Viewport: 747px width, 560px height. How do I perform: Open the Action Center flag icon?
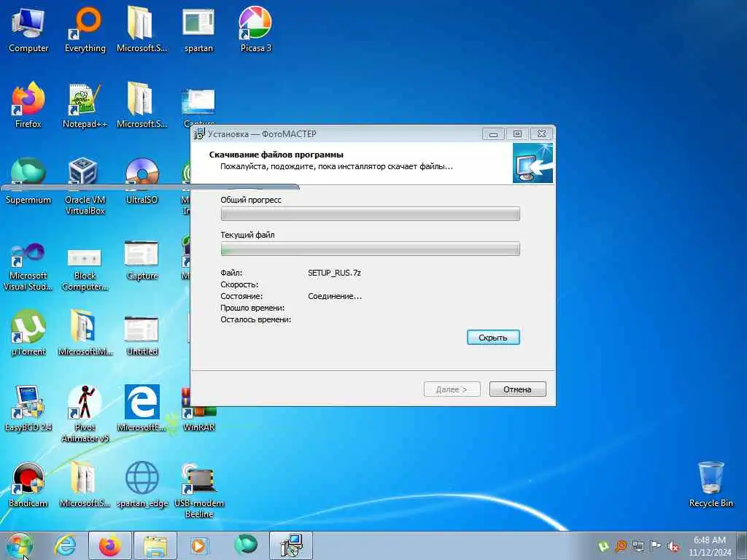pyautogui.click(x=656, y=546)
